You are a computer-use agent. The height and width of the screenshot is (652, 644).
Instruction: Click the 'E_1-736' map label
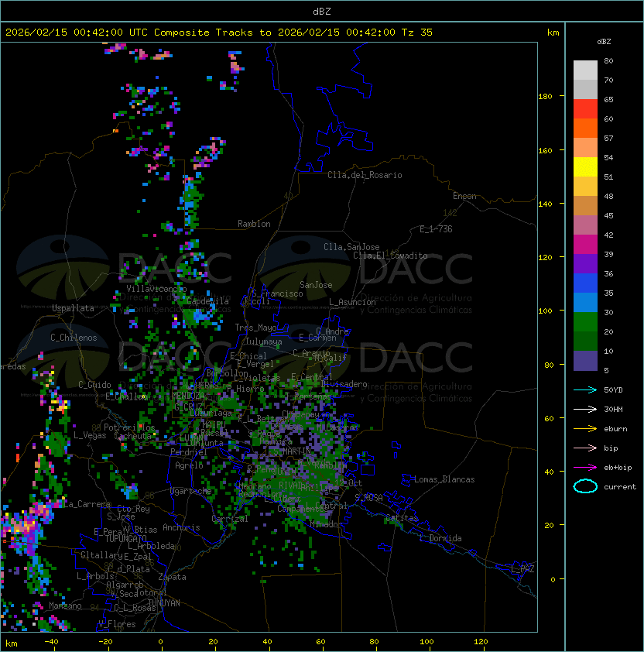pyautogui.click(x=436, y=229)
